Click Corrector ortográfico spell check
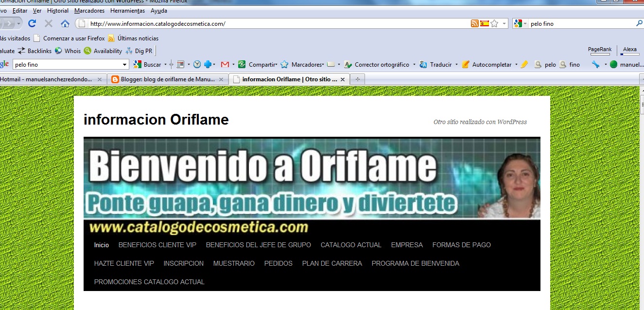 click(x=377, y=64)
